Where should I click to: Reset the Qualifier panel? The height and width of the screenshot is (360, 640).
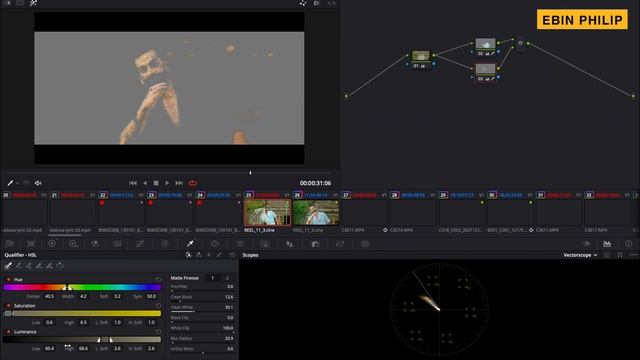click(232, 255)
